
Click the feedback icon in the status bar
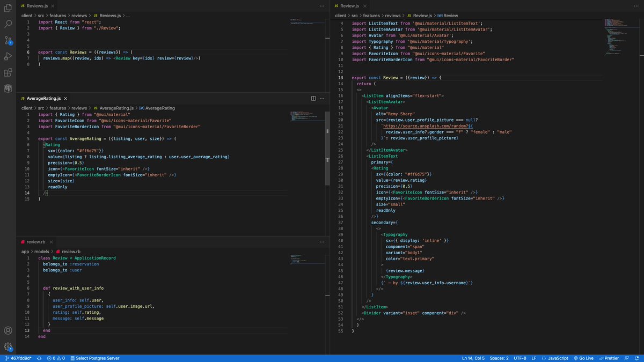coord(627,358)
